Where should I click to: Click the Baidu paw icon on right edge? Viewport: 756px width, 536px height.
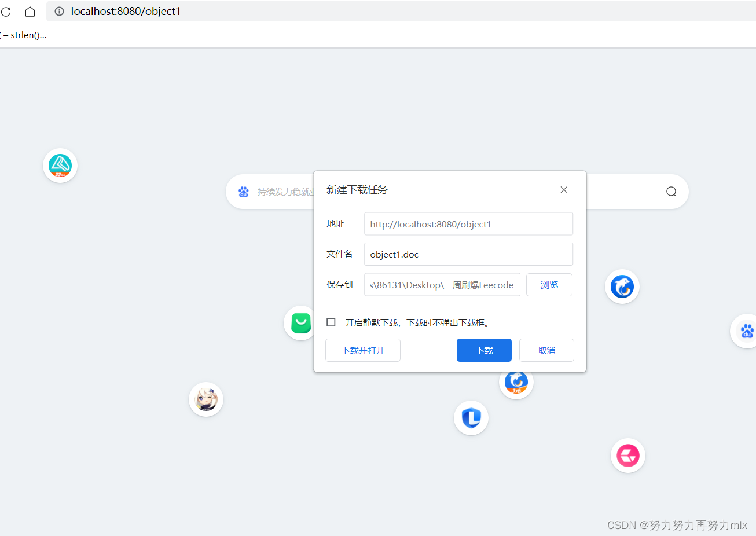[747, 331]
